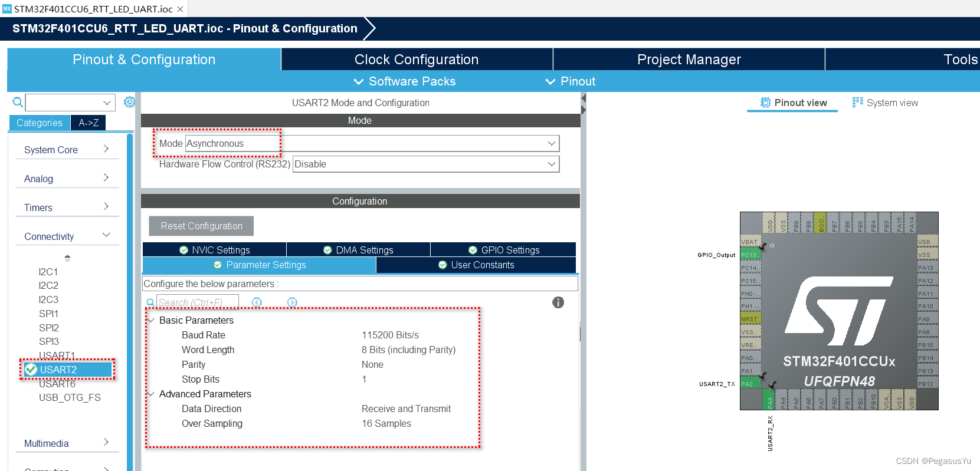
Task: Switch to System view
Action: click(885, 103)
